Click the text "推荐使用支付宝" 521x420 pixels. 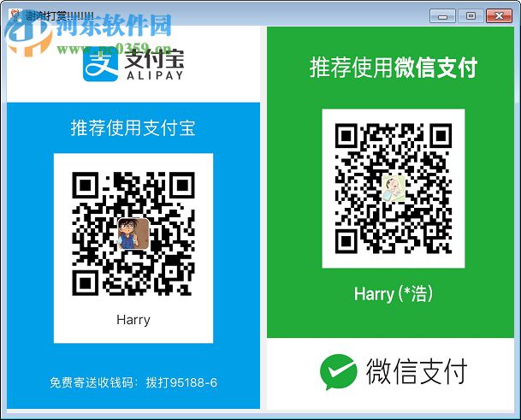pos(133,128)
